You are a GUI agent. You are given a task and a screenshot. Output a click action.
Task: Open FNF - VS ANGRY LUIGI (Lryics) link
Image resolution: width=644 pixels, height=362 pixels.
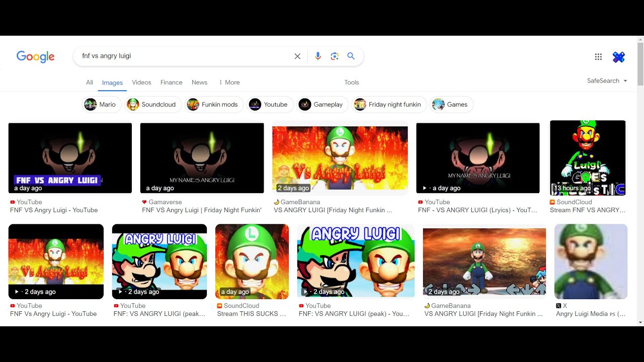477,210
